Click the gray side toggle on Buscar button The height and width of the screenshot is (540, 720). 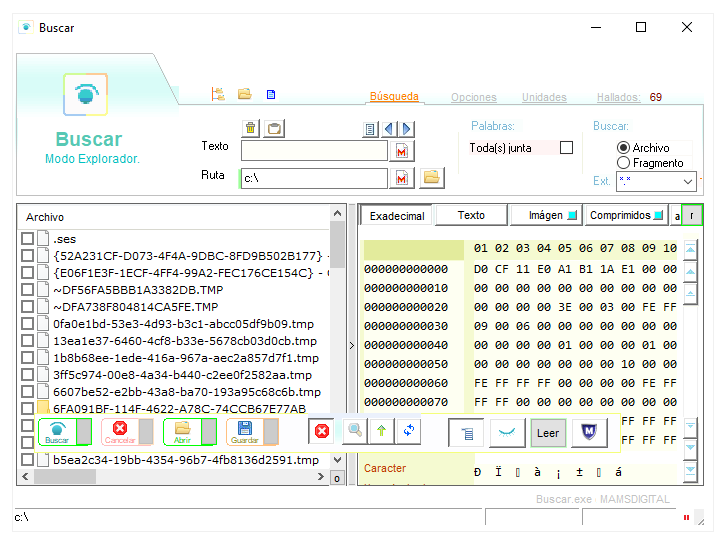pyautogui.click(x=84, y=432)
